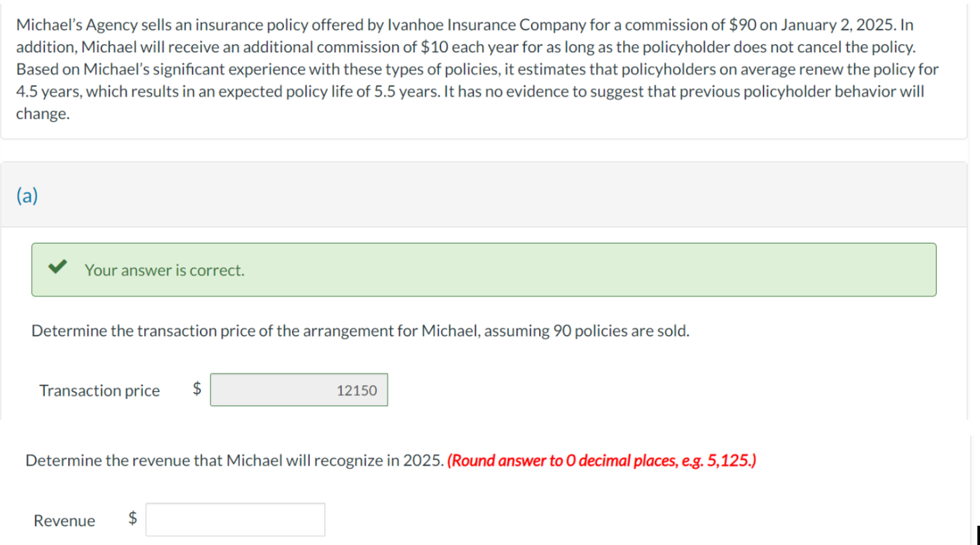Click the dollar sign beside Transaction price

click(195, 390)
